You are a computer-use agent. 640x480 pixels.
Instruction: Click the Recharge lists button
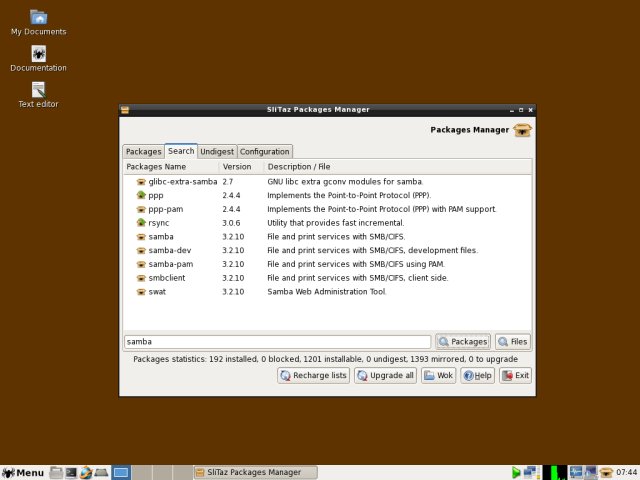[313, 376]
